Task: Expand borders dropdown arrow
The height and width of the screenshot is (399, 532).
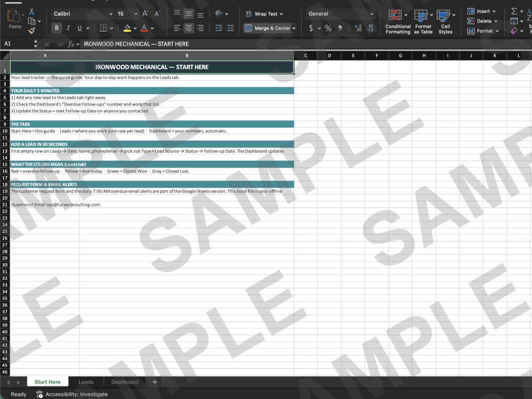Action: (x=112, y=28)
